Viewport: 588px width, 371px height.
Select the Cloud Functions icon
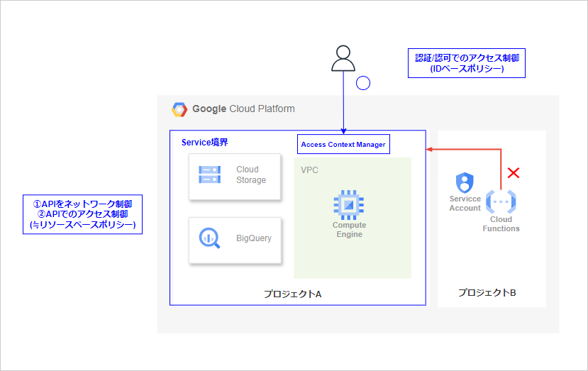point(501,202)
